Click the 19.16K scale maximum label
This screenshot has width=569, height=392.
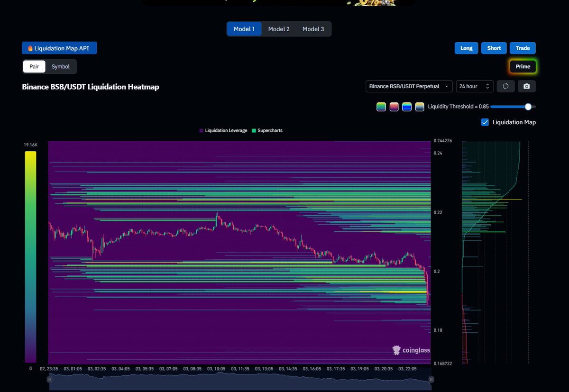(30, 144)
